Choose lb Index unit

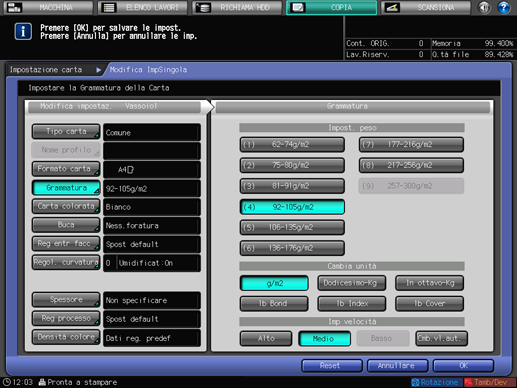point(352,304)
